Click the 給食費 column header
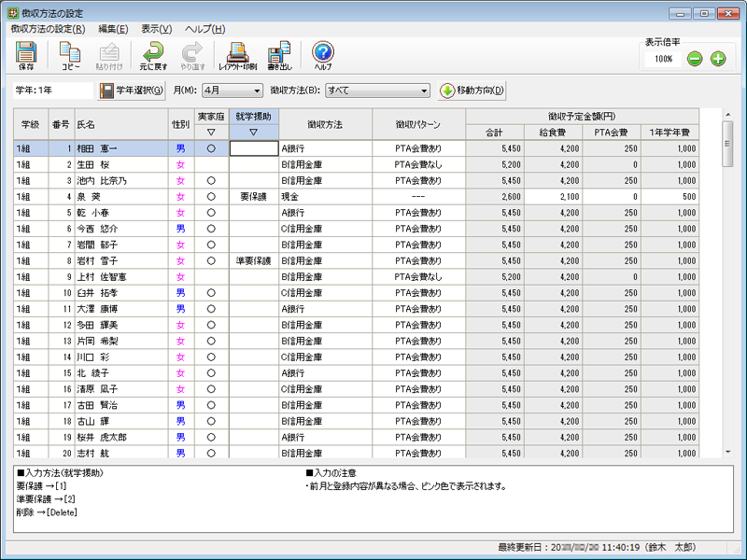The width and height of the screenshot is (747, 560). pos(553,133)
